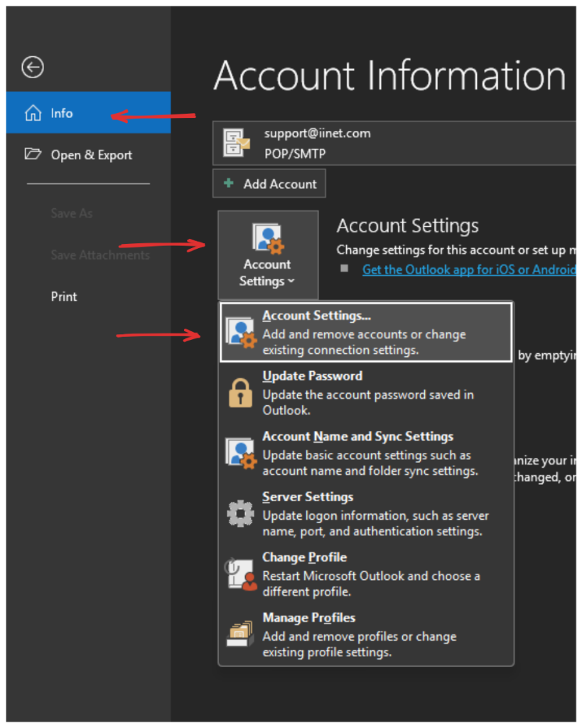Click the gear icon for Server Settings
This screenshot has width=582, height=728.
[x=240, y=513]
